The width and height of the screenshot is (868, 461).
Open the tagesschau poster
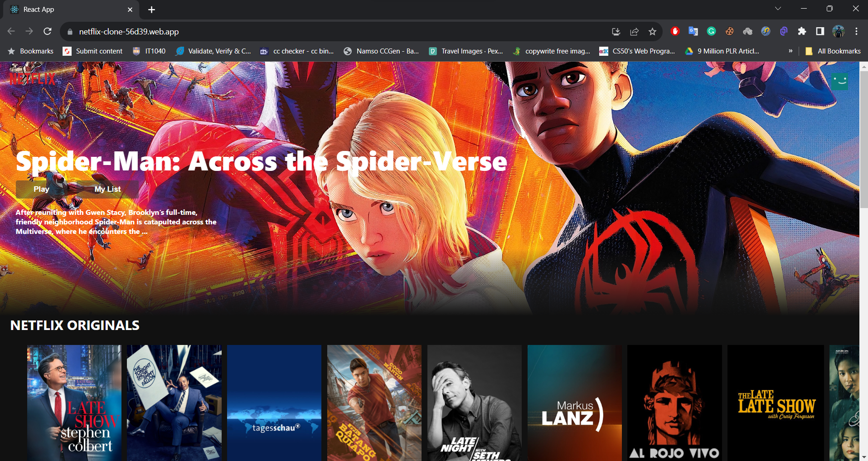pos(274,403)
